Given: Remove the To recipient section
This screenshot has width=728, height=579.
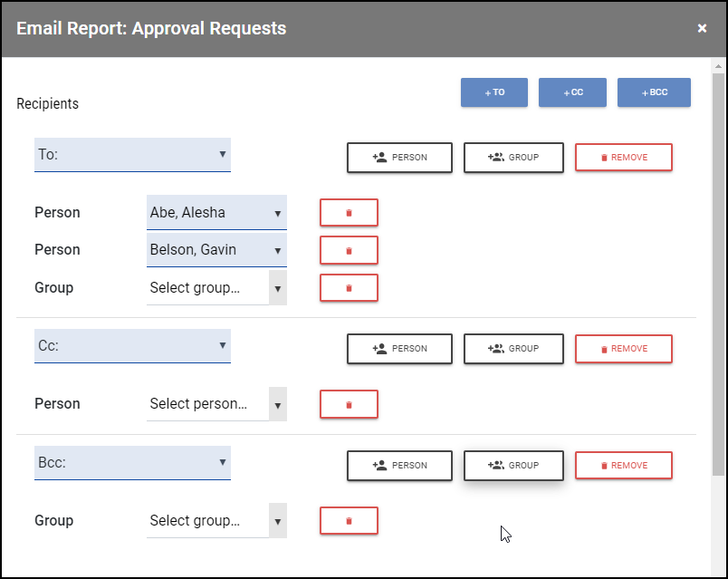Looking at the screenshot, I should pyautogui.click(x=624, y=158).
